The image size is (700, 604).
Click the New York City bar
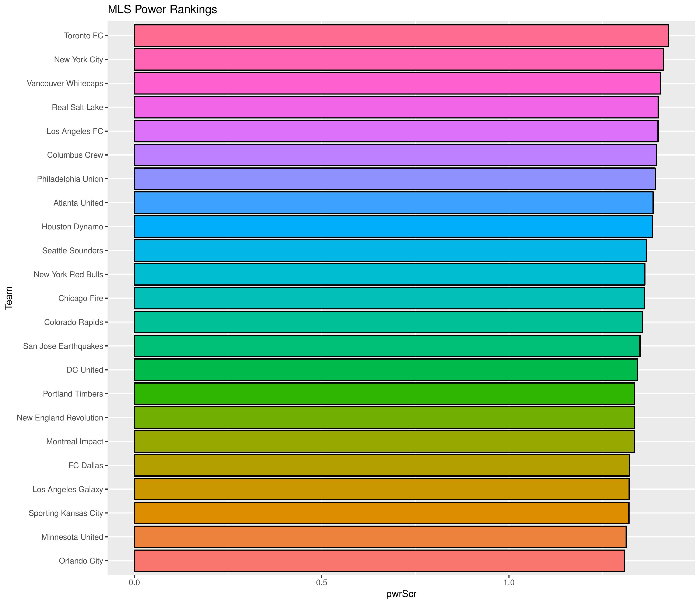(x=399, y=59)
